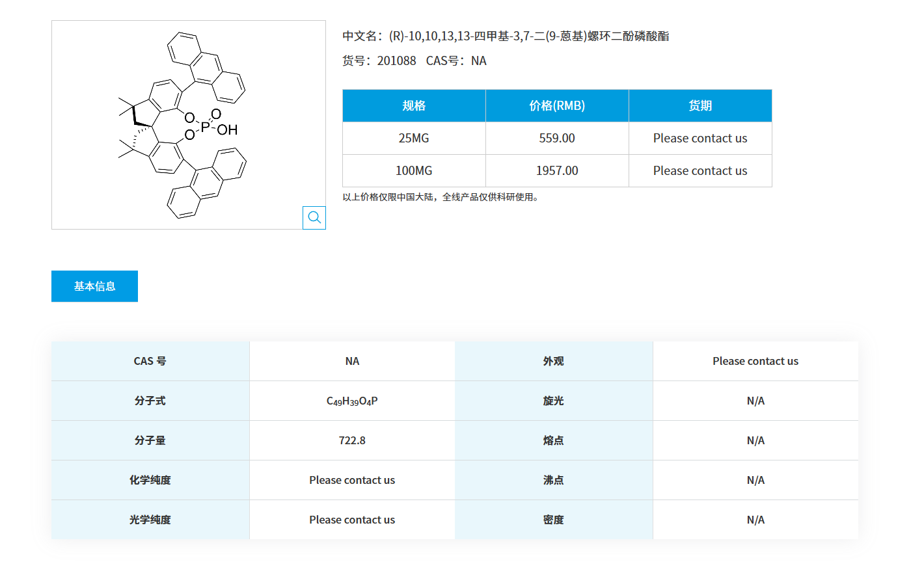Viewport: 924px width, 573px height.
Task: Select the 25MG specification row
Action: coord(413,138)
